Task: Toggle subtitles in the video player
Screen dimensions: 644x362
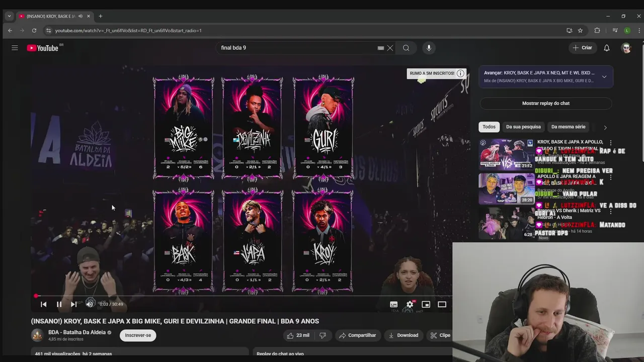Action: coord(394,304)
